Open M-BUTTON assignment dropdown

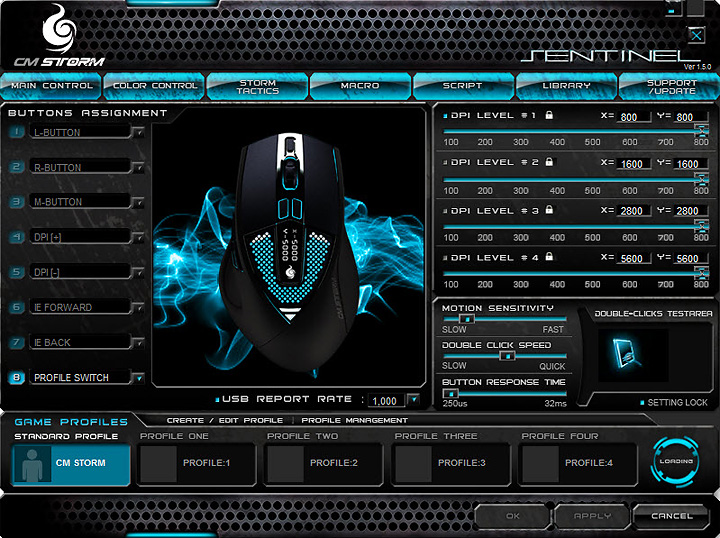(x=138, y=202)
